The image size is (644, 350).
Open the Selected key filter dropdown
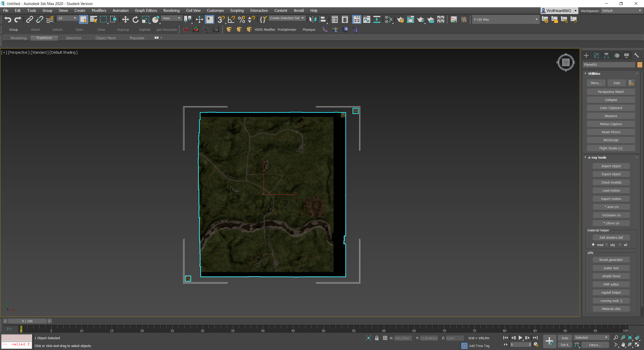[591, 337]
